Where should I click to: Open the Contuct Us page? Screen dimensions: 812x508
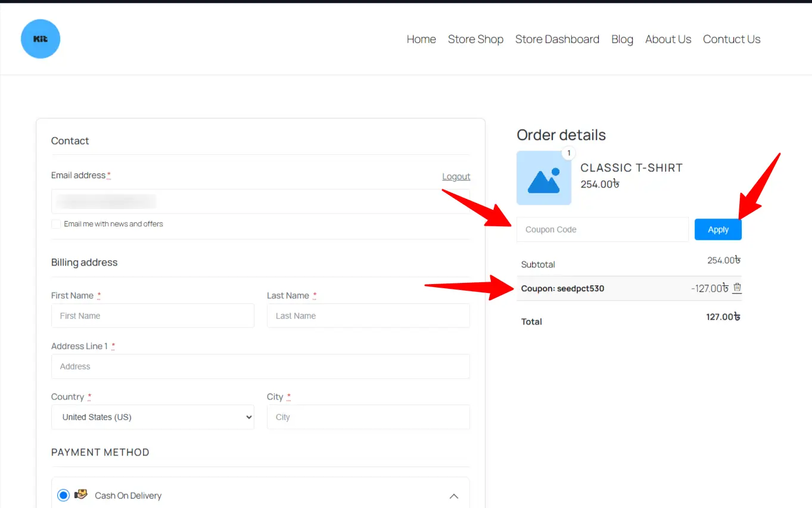click(732, 39)
